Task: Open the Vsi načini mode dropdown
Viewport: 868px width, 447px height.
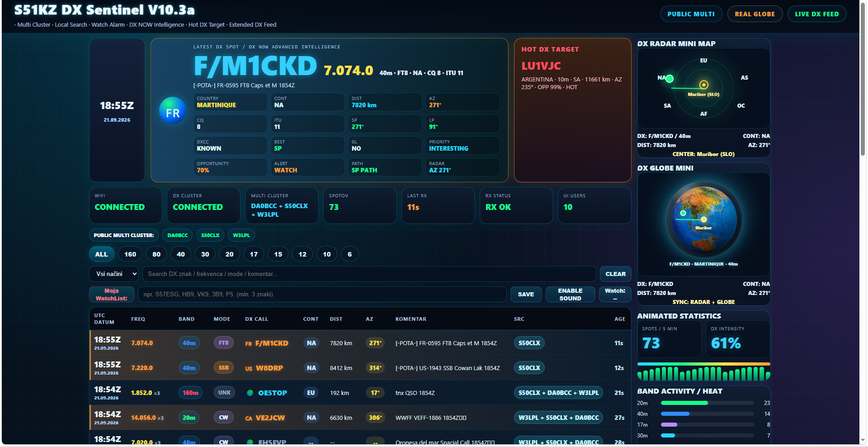Action: click(x=114, y=274)
